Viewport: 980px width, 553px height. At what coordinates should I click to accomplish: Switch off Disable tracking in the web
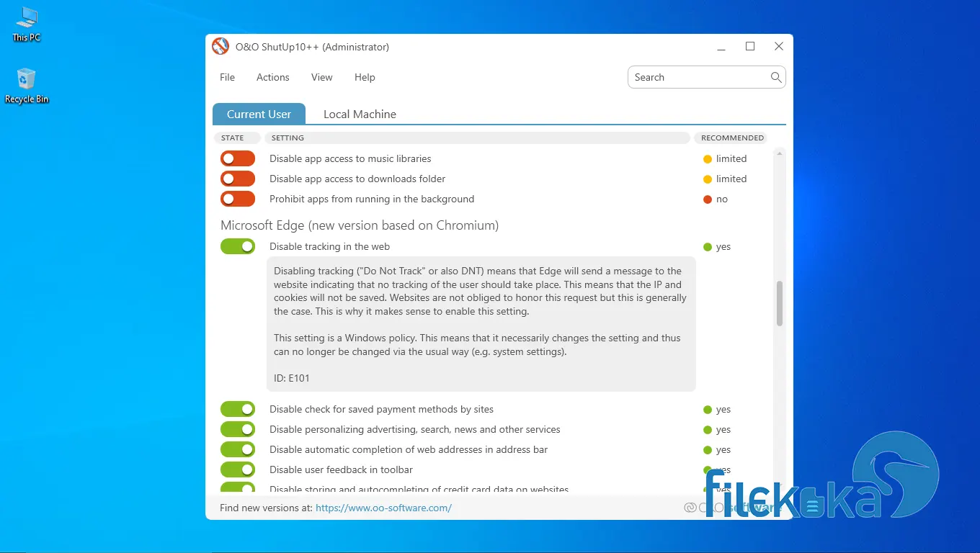(238, 246)
